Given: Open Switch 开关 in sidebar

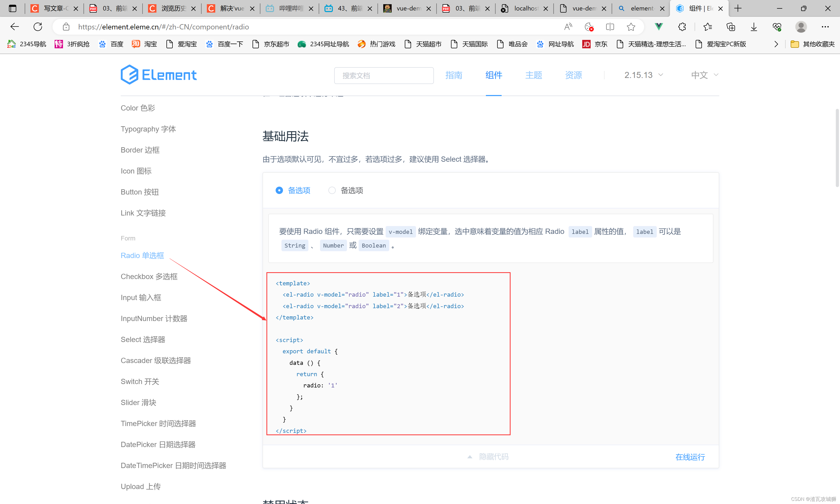Looking at the screenshot, I should (x=140, y=381).
